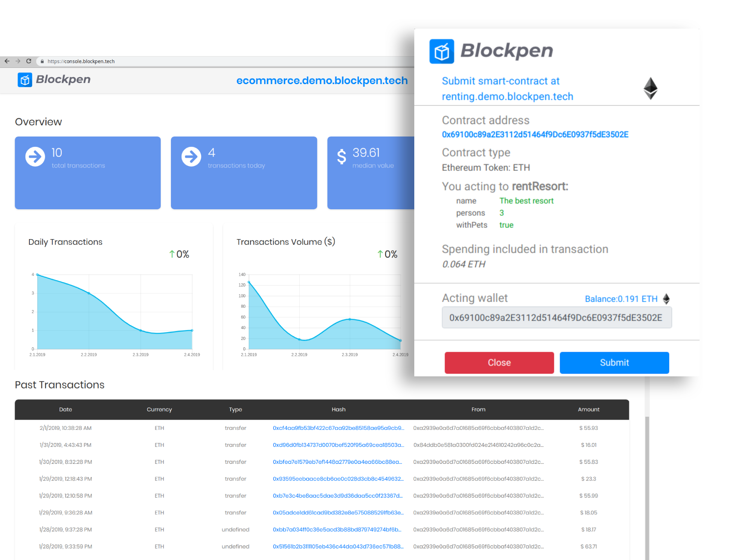Click the browser forward arrow
Viewport: 735px width, 560px height.
[x=18, y=61]
